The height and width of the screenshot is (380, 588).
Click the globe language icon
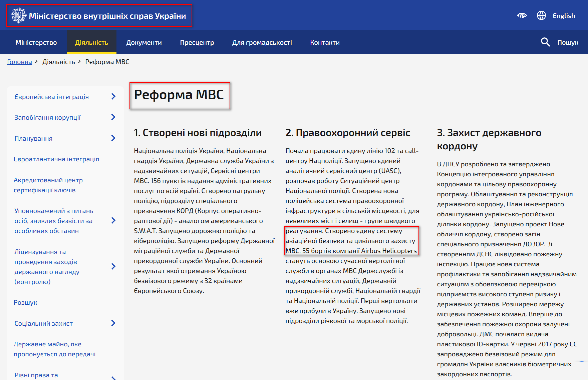pyautogui.click(x=541, y=15)
